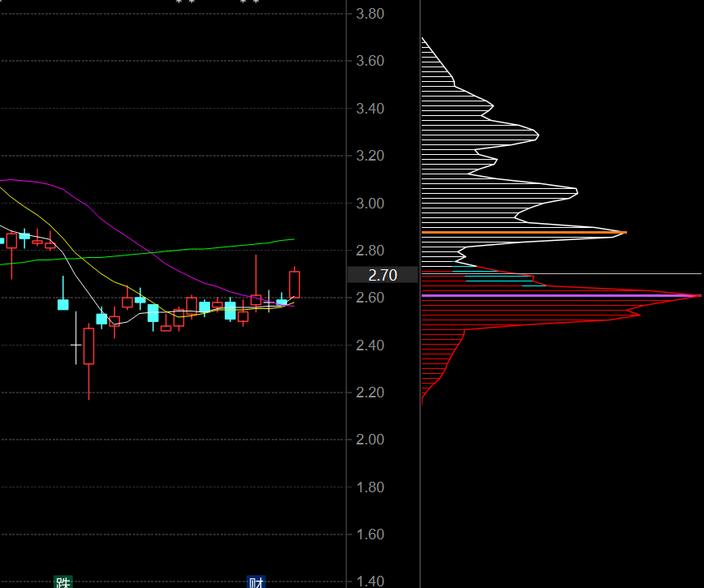Select the purple peak bar in chip distribution
The image size is (704, 588).
561,295
